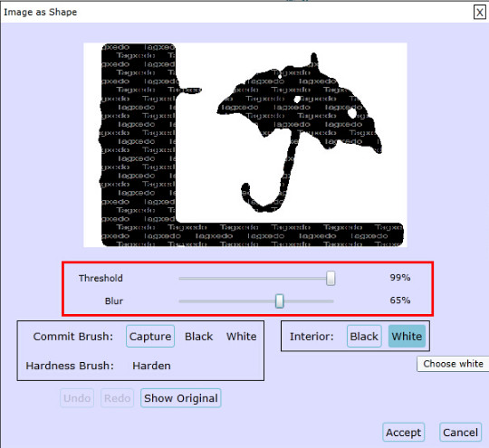Cancel the Image as Shape dialog

click(460, 433)
